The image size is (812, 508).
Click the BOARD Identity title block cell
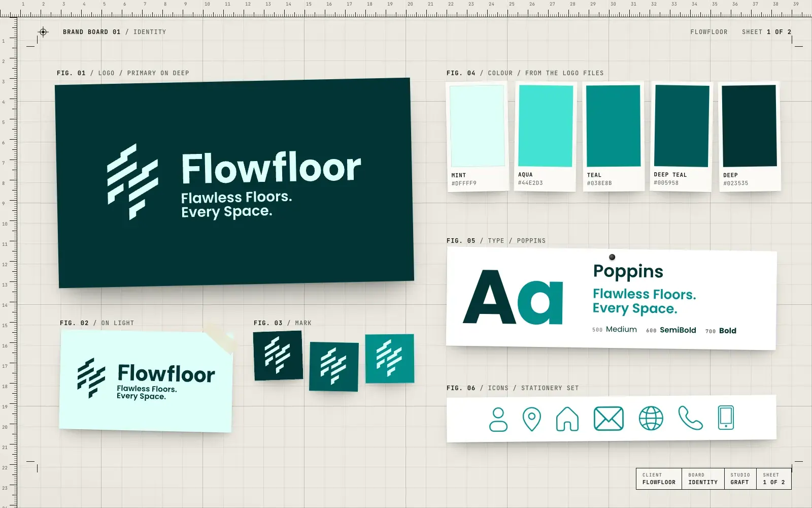703,479
